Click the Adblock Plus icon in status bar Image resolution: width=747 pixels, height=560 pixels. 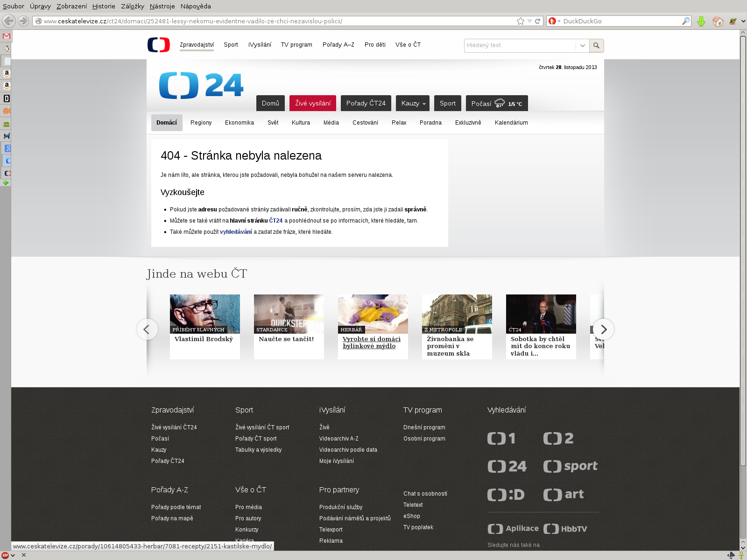pos(5,555)
